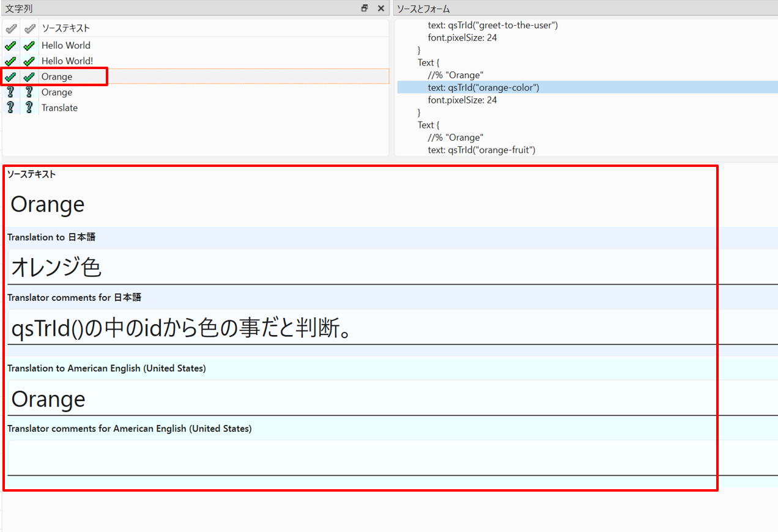Close the 文字列 panel

click(380, 8)
